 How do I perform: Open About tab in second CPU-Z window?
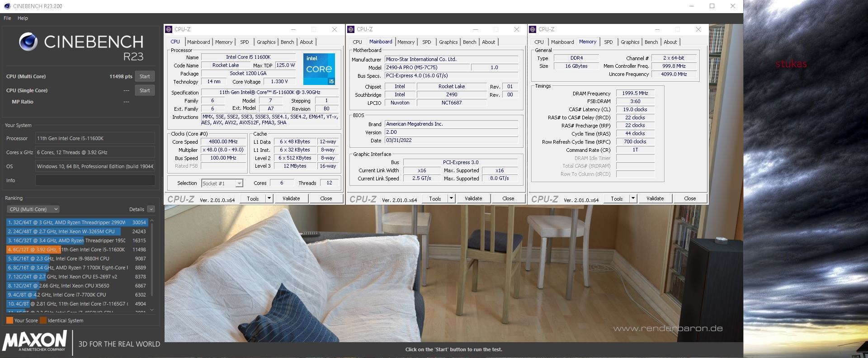[x=489, y=42]
